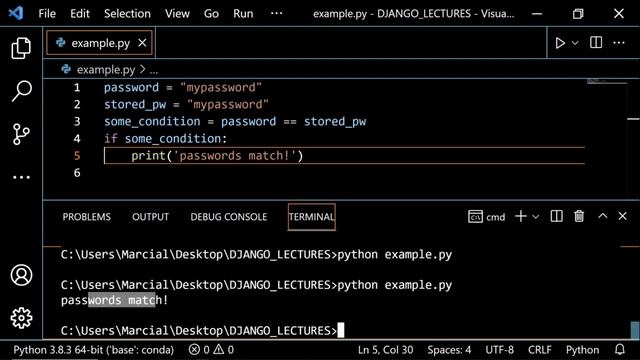Switch to the OUTPUT panel tab
The width and height of the screenshot is (640, 360).
click(150, 217)
